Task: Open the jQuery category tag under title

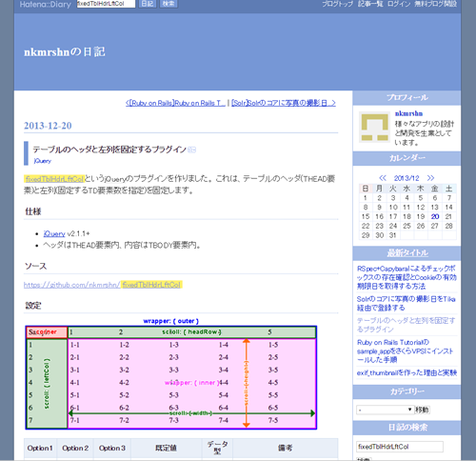Action: (43, 161)
